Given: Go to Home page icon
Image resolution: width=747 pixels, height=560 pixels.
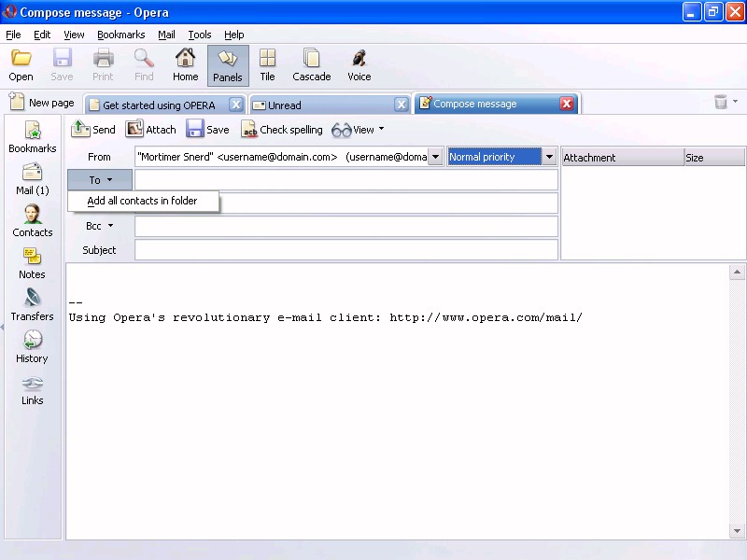Looking at the screenshot, I should pyautogui.click(x=185, y=65).
